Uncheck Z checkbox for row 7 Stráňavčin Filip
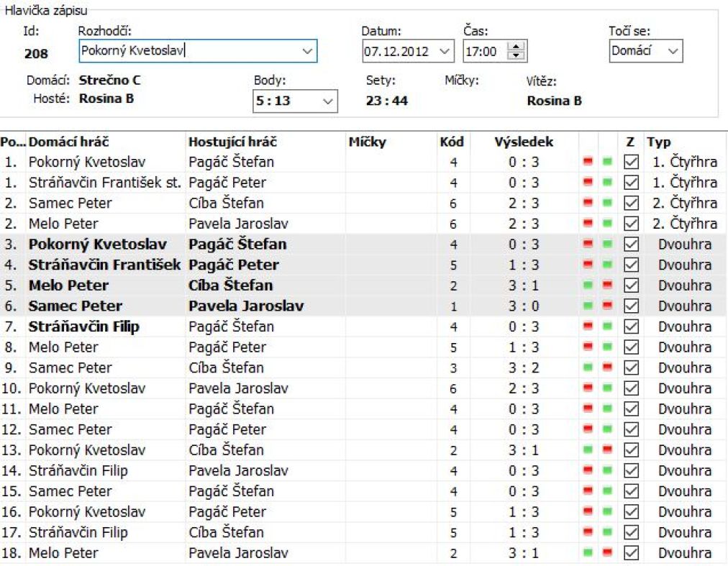The image size is (728, 566). (x=631, y=327)
